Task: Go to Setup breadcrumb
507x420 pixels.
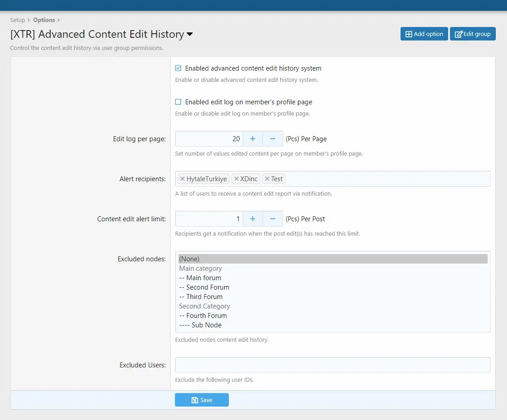Action: [18, 20]
